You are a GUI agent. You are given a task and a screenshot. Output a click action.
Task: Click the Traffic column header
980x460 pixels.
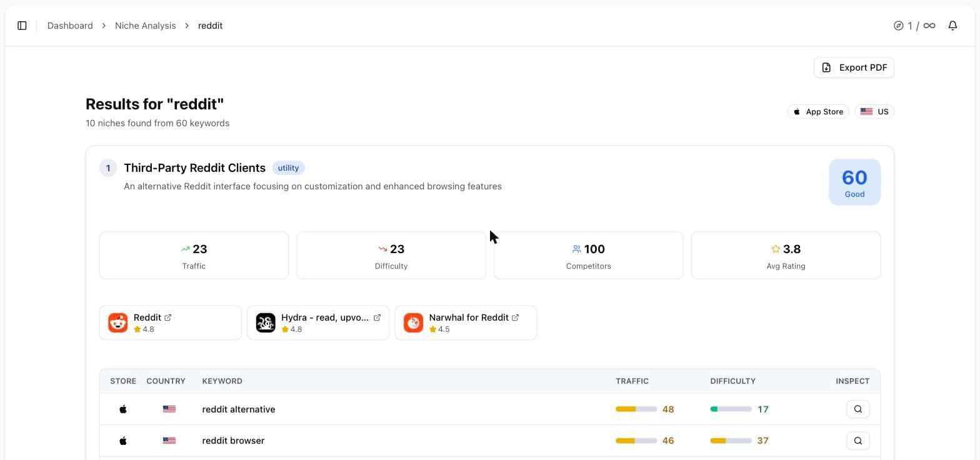[x=632, y=381]
